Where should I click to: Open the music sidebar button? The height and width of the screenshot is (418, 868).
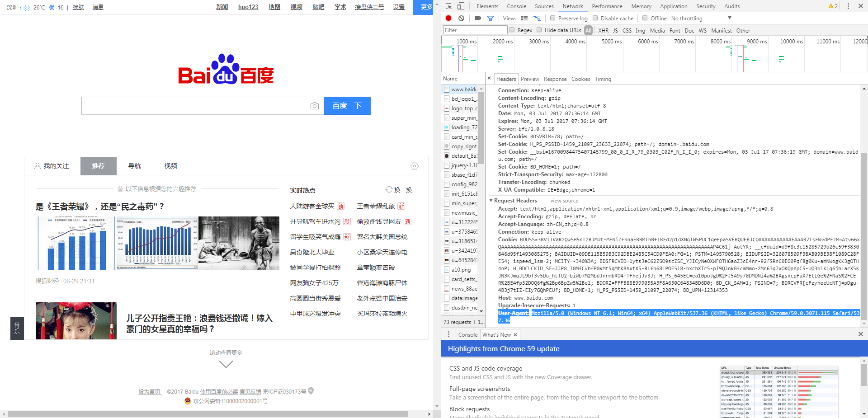pos(17,329)
